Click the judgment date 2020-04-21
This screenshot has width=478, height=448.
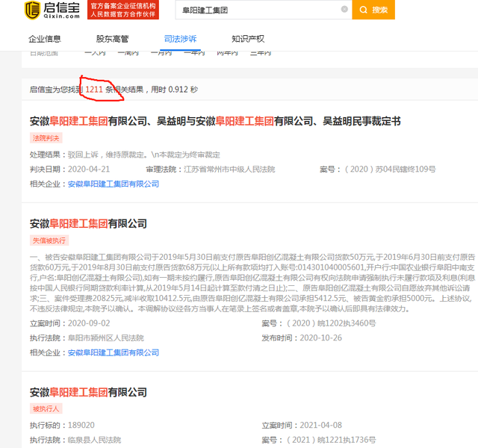click(x=89, y=169)
